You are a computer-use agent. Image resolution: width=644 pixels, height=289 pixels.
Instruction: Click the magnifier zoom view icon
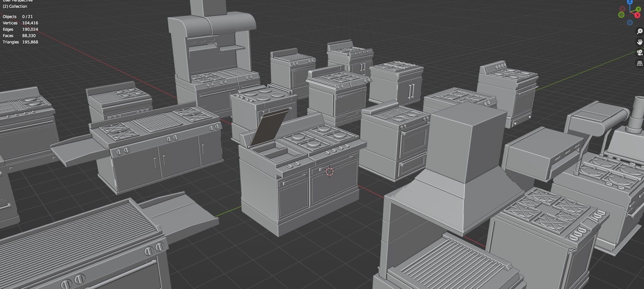click(x=639, y=31)
